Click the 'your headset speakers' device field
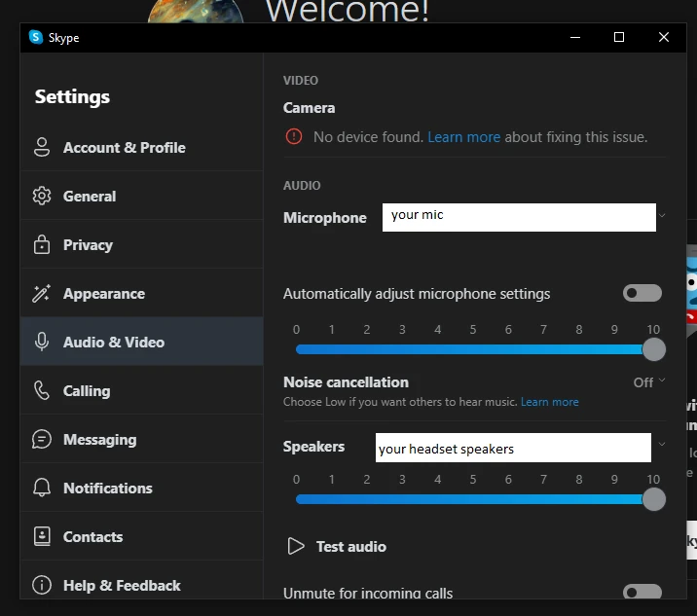 pyautogui.click(x=513, y=448)
